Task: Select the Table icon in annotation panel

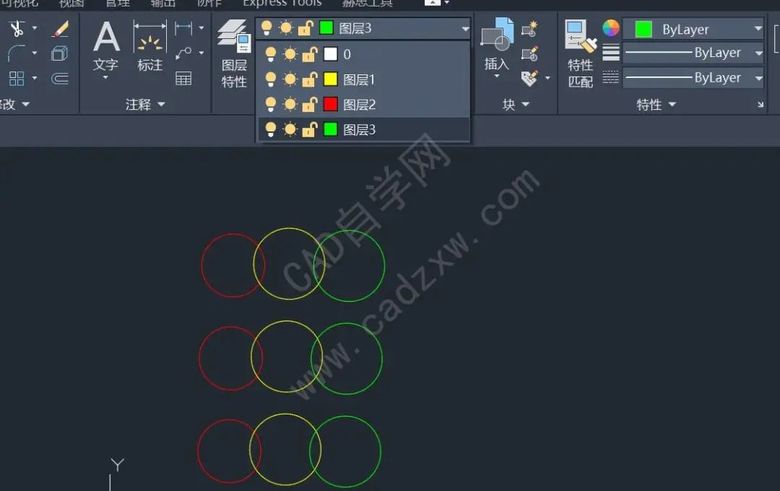Action: pyautogui.click(x=184, y=78)
